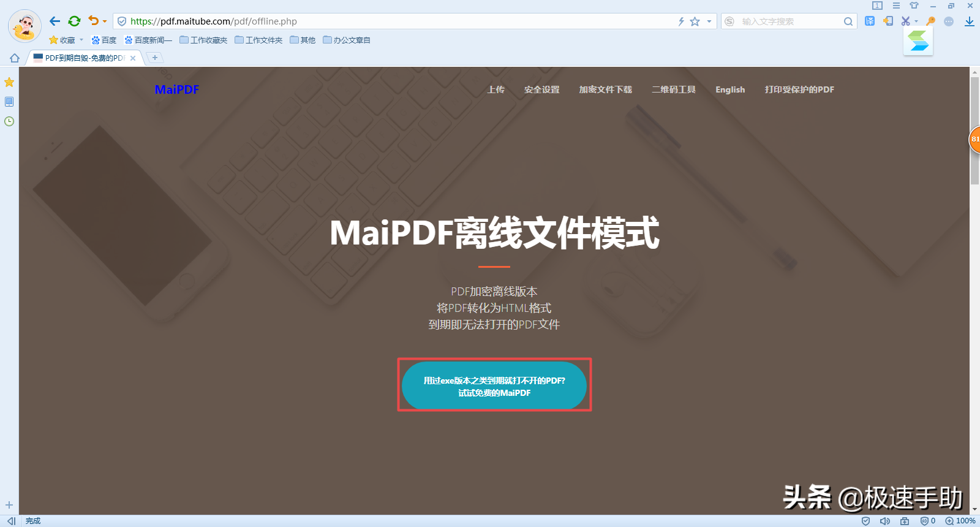Click the shirt skin icon
Screen dimensions: 980x527
click(x=914, y=6)
